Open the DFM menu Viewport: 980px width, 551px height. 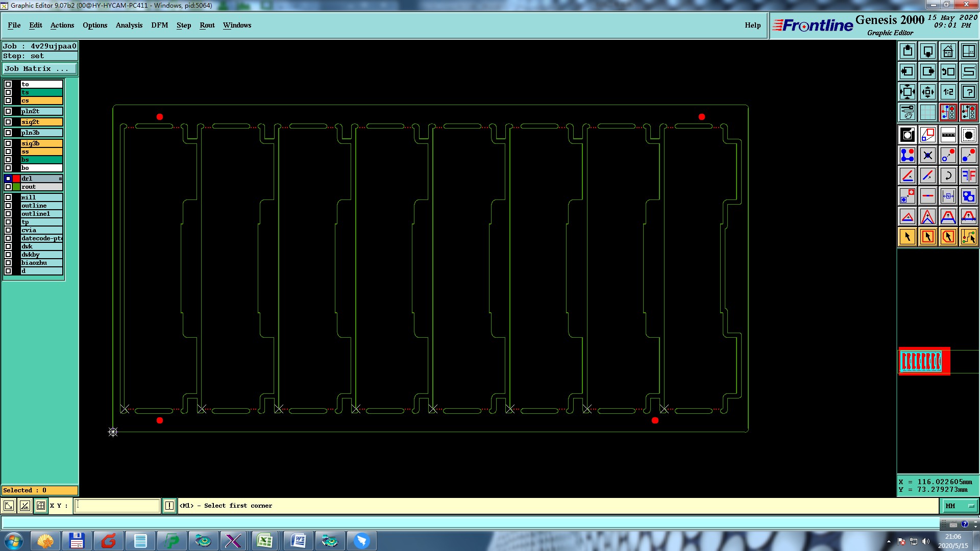[x=159, y=25]
